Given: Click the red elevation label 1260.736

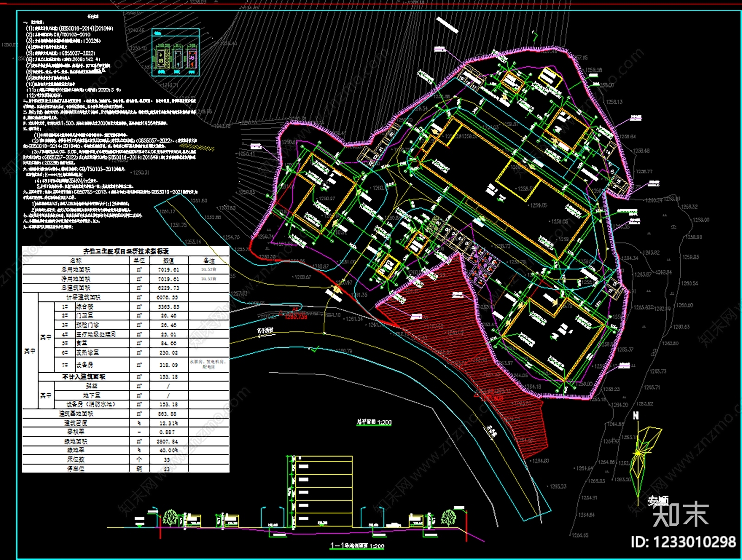Looking at the screenshot, I should click(x=296, y=317).
